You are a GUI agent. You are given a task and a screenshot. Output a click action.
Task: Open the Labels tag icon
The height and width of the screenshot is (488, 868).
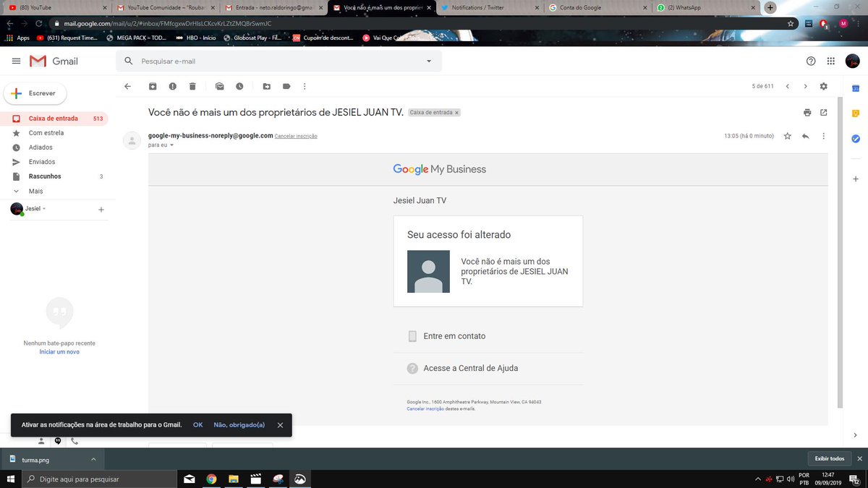point(286,86)
